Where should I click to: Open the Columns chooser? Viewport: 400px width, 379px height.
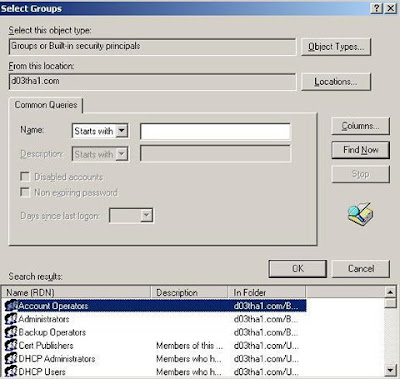click(360, 126)
